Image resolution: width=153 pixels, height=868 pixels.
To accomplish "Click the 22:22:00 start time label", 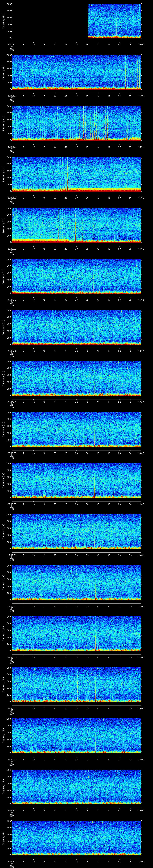I will pyautogui.click(x=12, y=708).
